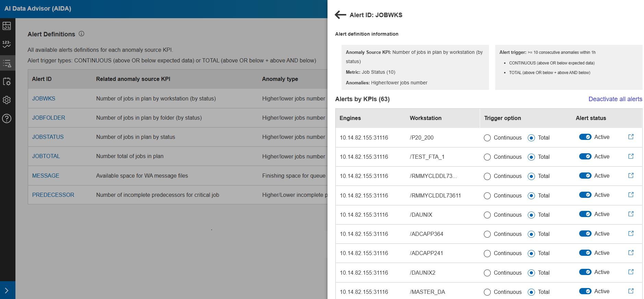
Task: Open the dashboard icon in sidebar
Action: (x=7, y=26)
